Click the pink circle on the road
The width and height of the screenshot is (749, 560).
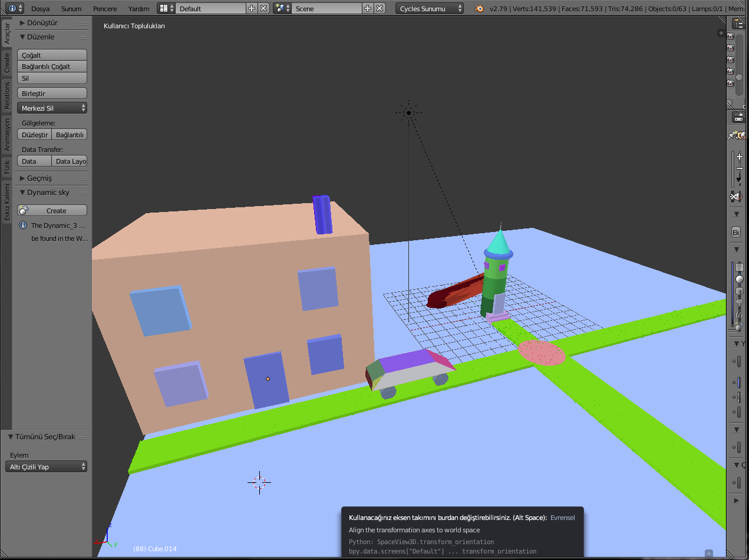(542, 353)
